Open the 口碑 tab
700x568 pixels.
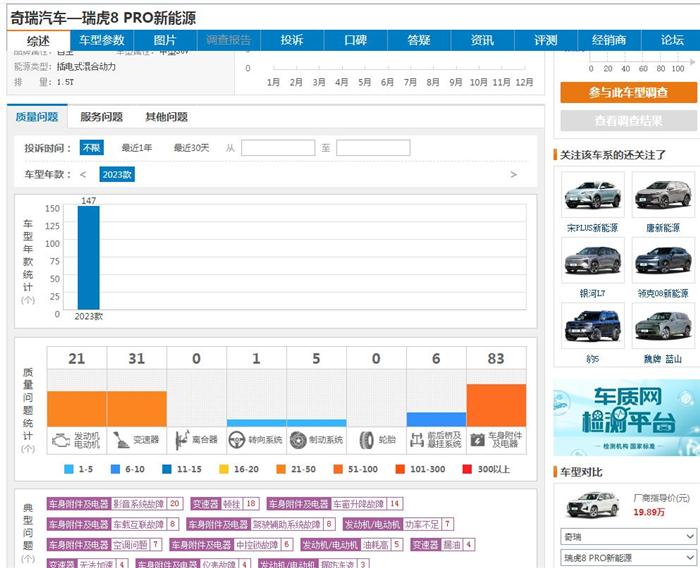click(x=355, y=40)
